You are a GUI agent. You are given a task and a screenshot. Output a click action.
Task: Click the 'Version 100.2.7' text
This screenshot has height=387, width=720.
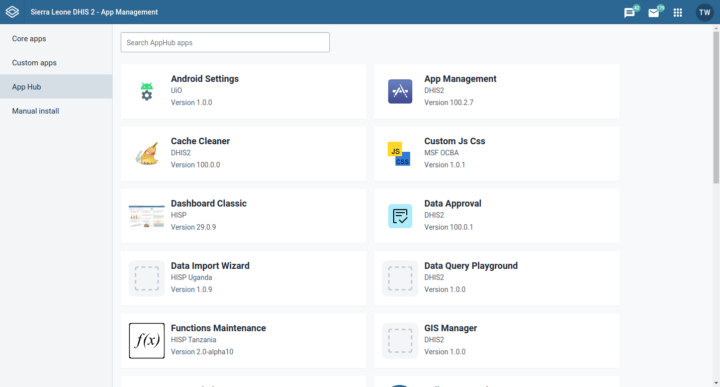449,102
